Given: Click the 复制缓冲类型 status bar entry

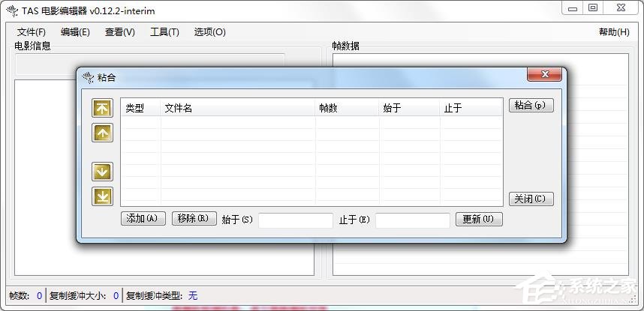Looking at the screenshot, I should (162, 295).
